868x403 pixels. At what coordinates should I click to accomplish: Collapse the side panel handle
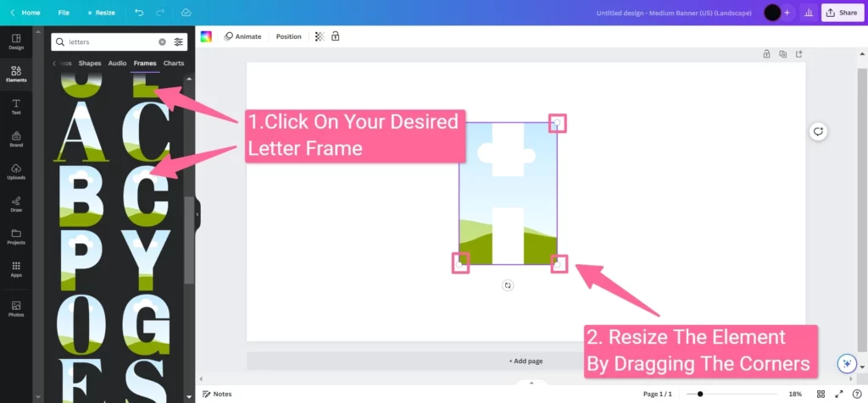tap(198, 214)
